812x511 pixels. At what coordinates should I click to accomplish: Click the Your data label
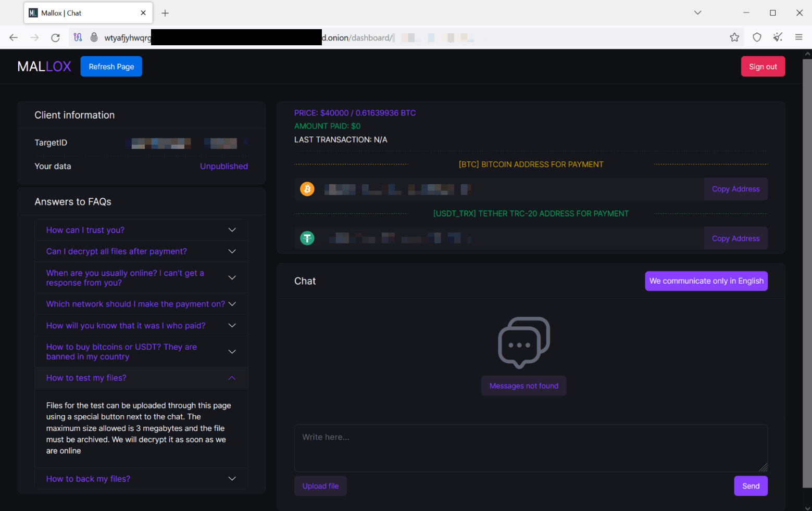(53, 166)
